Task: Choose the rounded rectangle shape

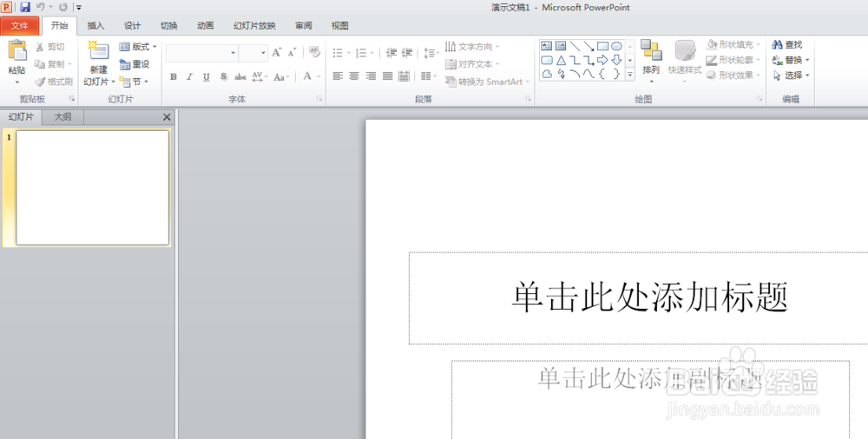Action: [546, 60]
